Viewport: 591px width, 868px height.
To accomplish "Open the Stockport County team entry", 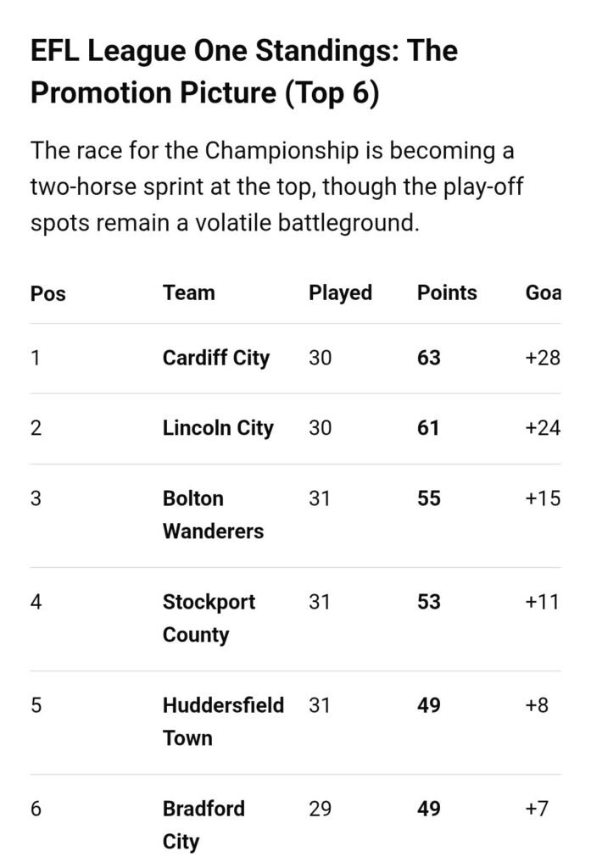I will [209, 619].
